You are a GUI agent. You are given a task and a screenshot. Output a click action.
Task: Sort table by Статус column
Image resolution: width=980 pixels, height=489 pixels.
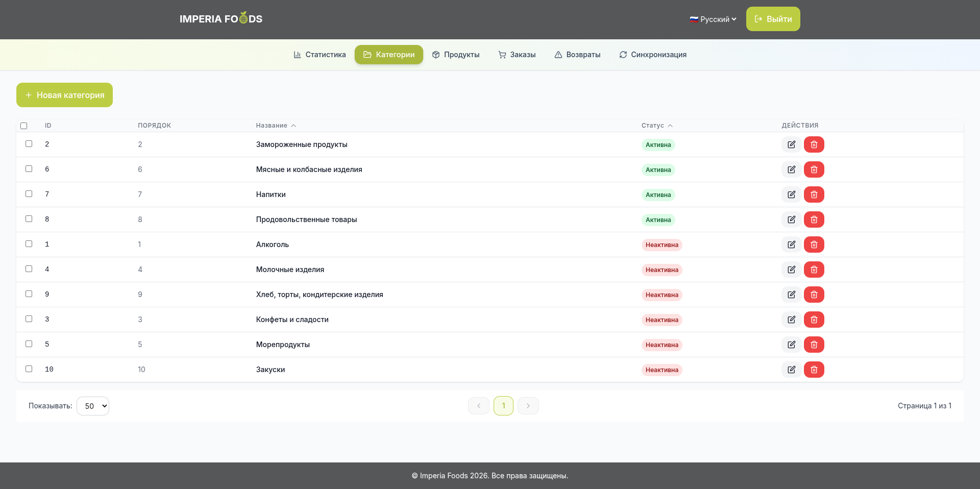tap(657, 126)
